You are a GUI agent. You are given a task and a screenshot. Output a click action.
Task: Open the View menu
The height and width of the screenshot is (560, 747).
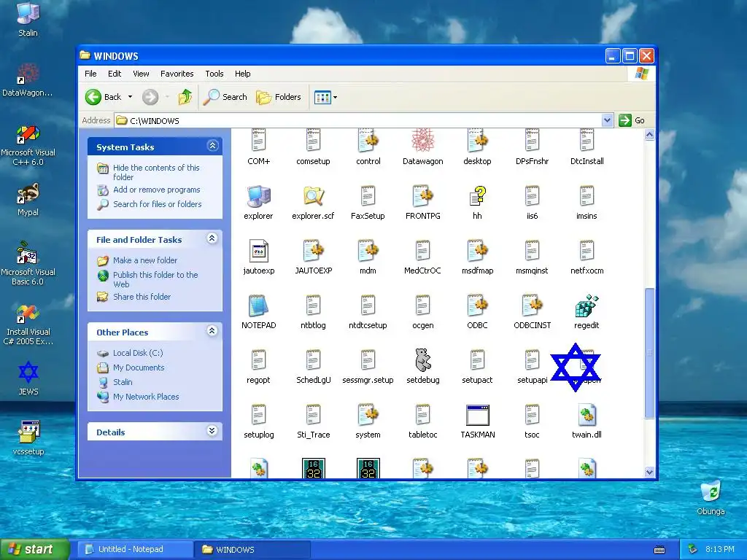(x=141, y=74)
